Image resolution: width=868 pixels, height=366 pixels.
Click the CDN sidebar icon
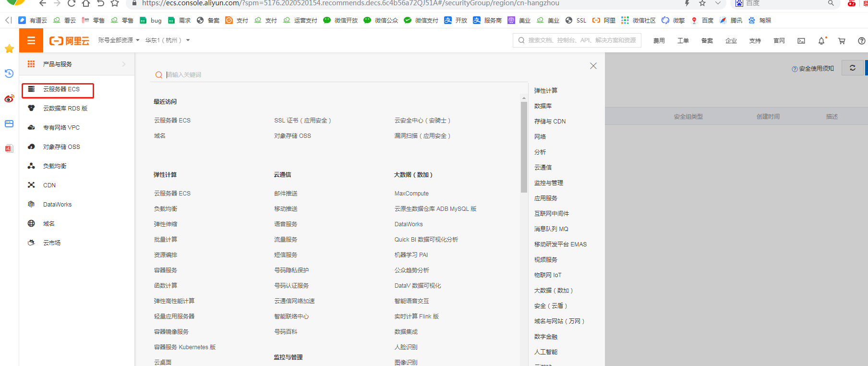31,185
